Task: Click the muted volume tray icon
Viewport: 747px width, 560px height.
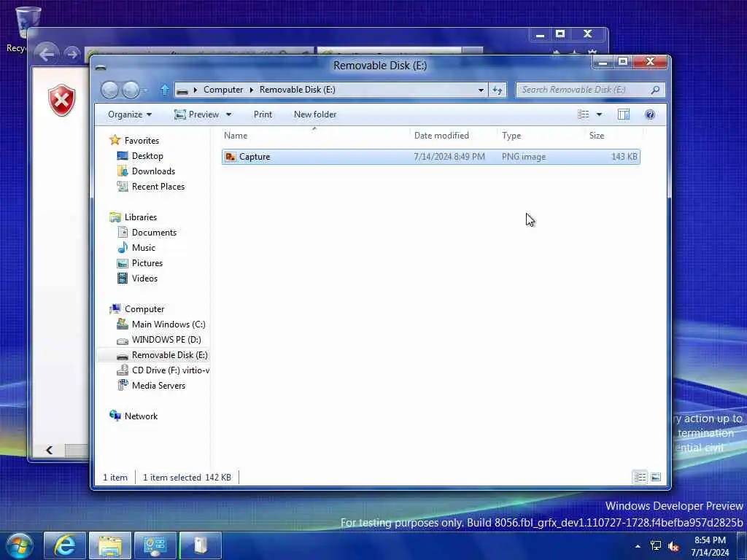Action: [x=673, y=546]
